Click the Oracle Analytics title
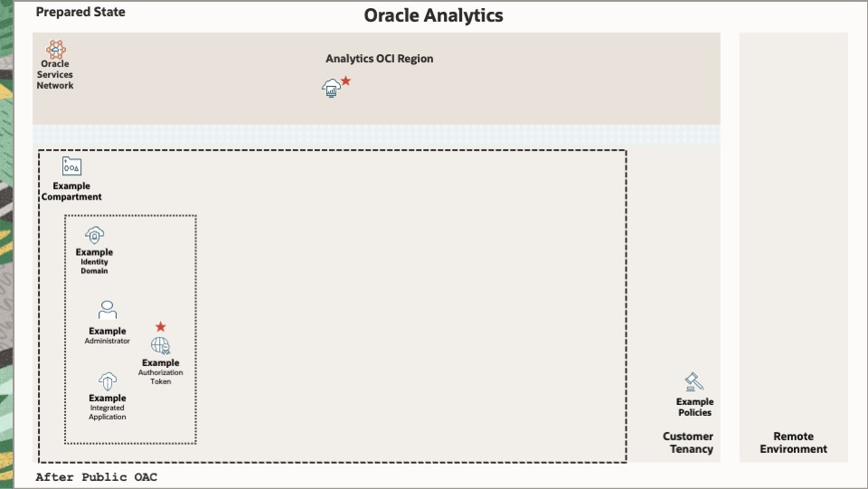Screen dimensions: 868x489 433,15
